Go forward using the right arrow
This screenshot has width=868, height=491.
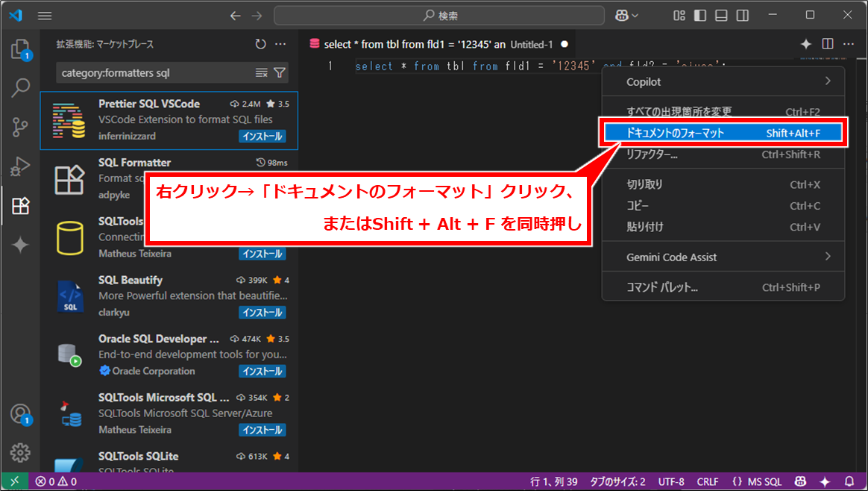(257, 16)
